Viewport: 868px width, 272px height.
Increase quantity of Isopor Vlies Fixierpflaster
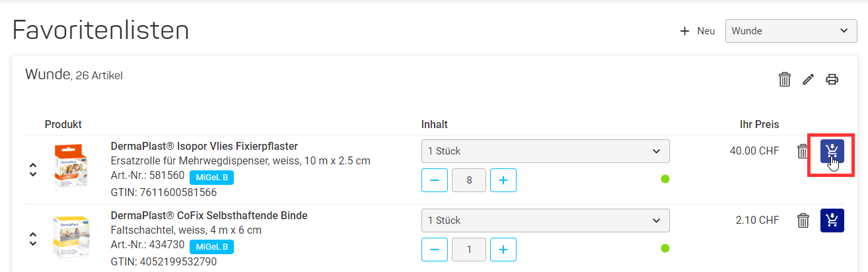click(x=503, y=180)
